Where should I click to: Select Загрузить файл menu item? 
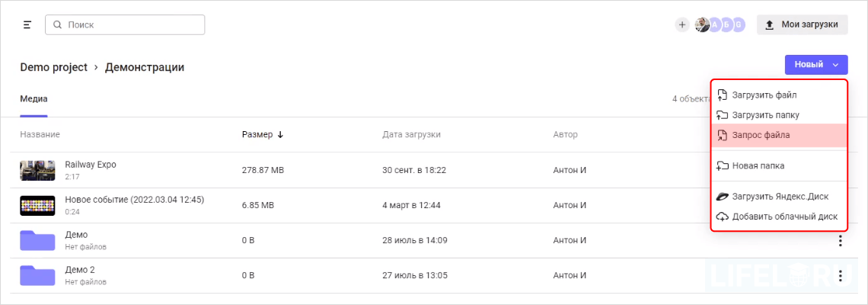(x=765, y=95)
